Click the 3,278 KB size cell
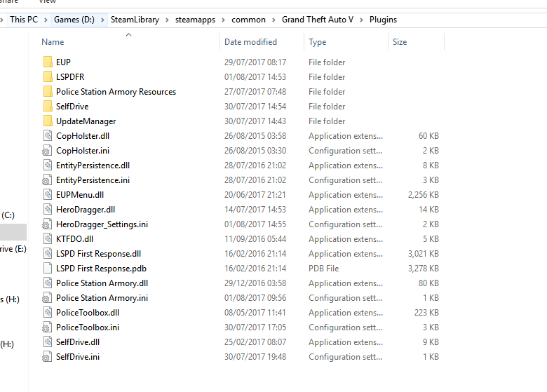547x392 pixels. click(423, 268)
